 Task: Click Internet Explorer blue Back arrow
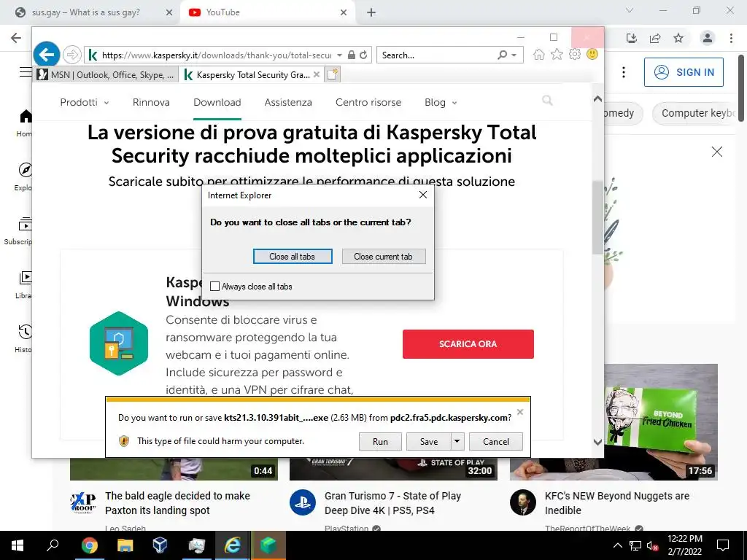pyautogui.click(x=47, y=55)
